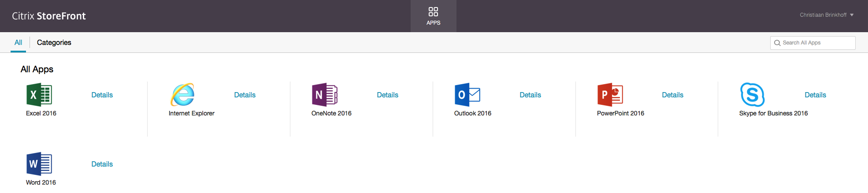Switch to the Categories tab
868x193 pixels.
click(54, 43)
